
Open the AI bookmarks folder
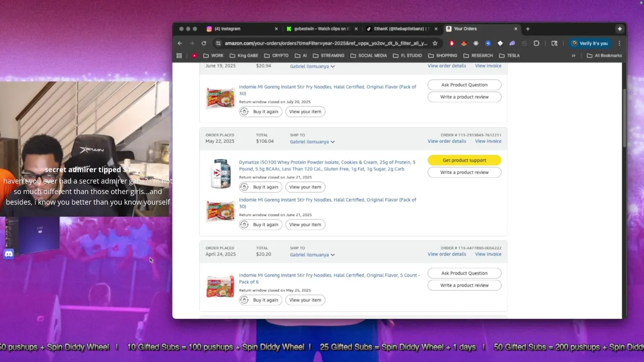pos(301,56)
